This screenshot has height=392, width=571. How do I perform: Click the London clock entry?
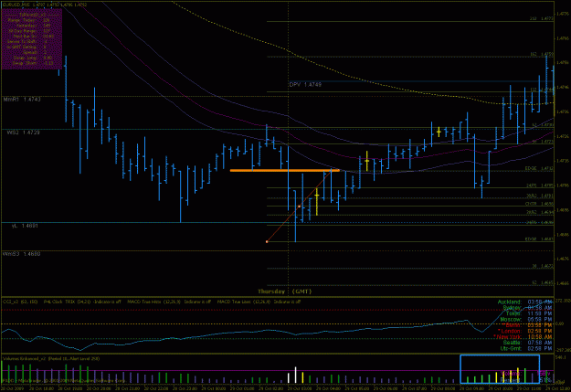(x=525, y=331)
